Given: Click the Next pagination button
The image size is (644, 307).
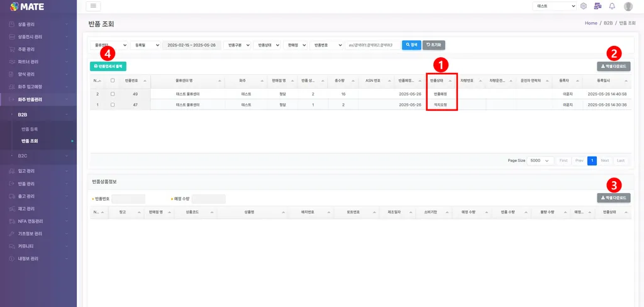Looking at the screenshot, I should [x=605, y=160].
